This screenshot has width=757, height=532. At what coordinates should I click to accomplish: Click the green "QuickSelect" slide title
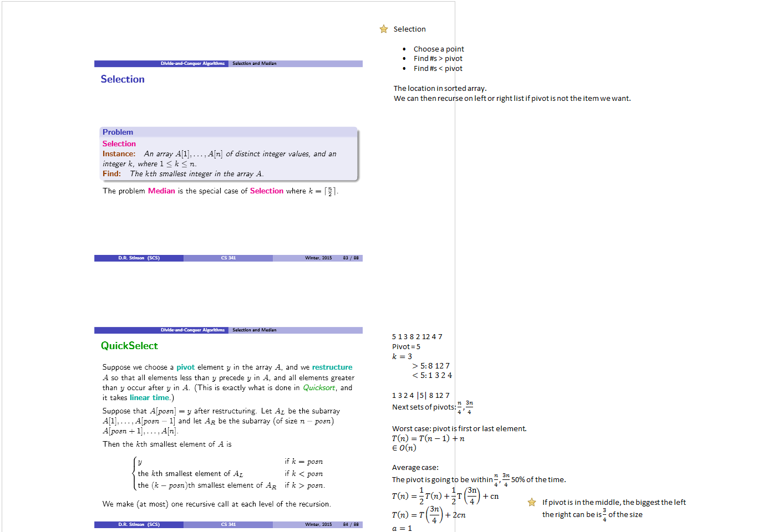(x=129, y=346)
